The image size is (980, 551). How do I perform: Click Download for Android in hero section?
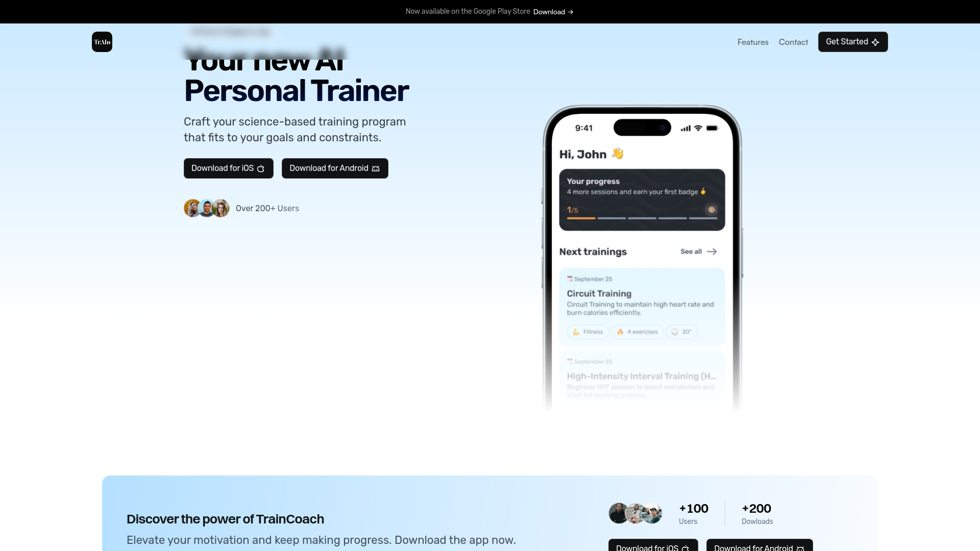pos(334,168)
